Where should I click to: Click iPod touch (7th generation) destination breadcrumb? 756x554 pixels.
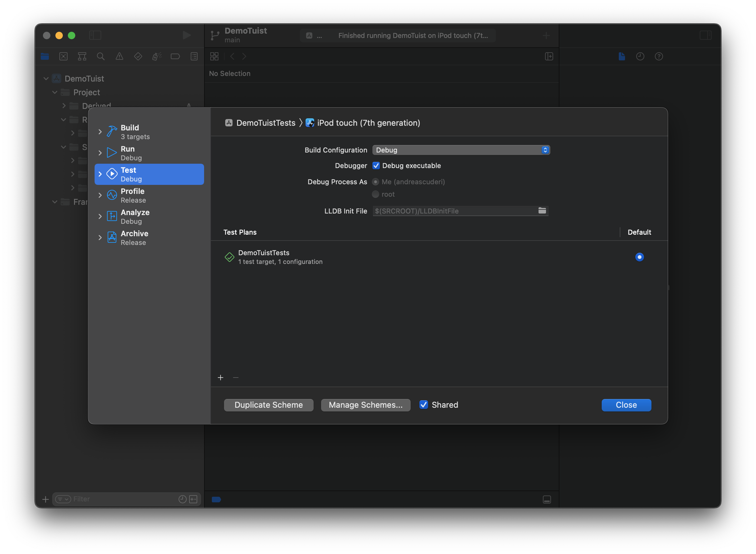click(363, 123)
